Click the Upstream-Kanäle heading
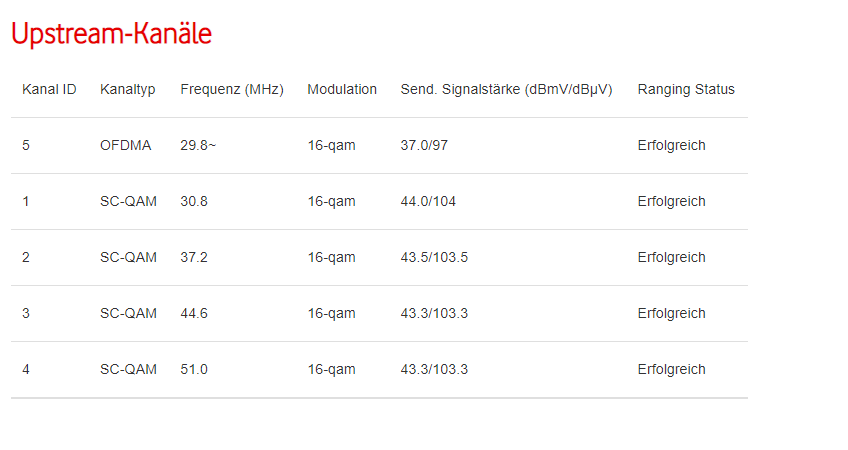Image resolution: width=848 pixels, height=450 pixels. (111, 34)
